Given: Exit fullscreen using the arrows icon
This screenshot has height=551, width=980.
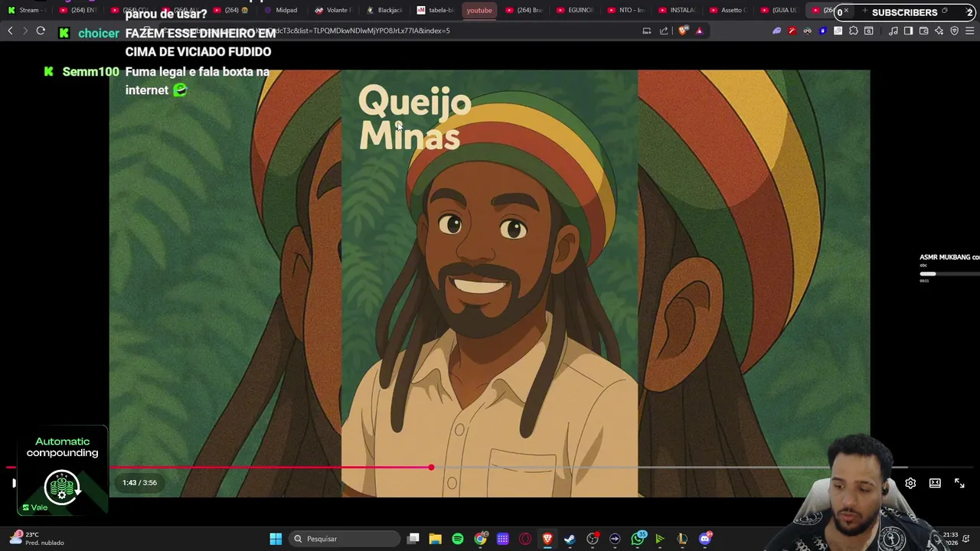Looking at the screenshot, I should click(x=959, y=483).
